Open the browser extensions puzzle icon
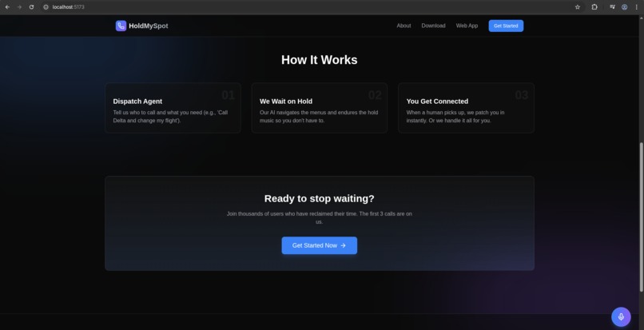Viewport: 644px width, 330px height. pos(594,7)
